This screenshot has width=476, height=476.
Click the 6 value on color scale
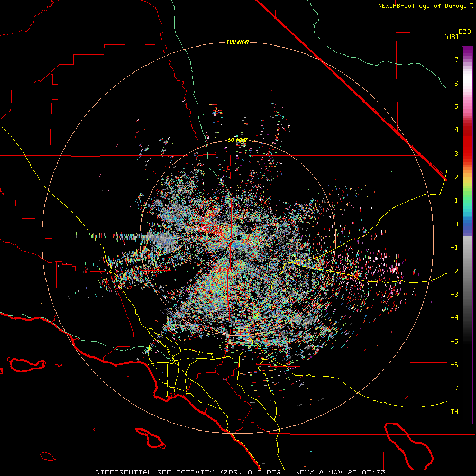[456, 83]
